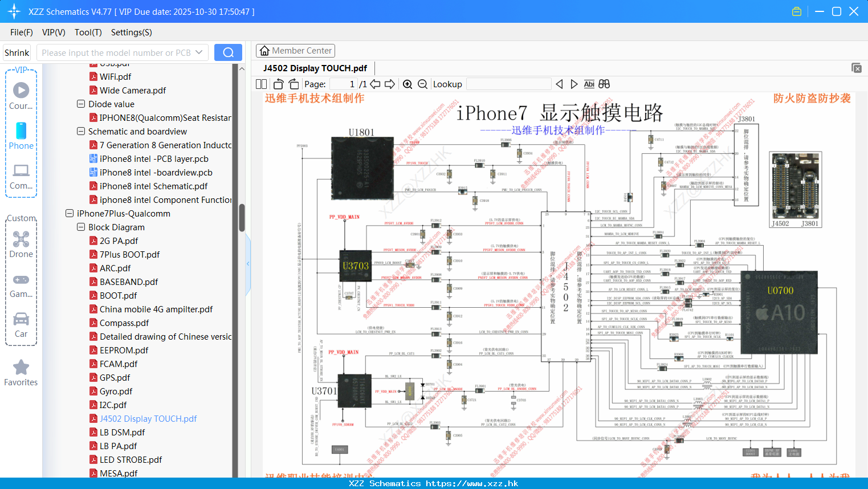Viewport: 868px width, 489px height.
Task: Open Member Center
Action: point(295,51)
